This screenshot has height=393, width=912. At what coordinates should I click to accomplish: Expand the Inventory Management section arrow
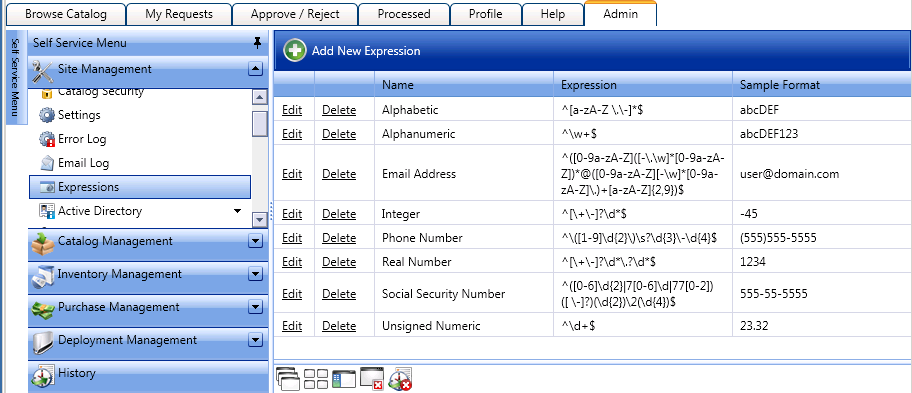(x=255, y=274)
